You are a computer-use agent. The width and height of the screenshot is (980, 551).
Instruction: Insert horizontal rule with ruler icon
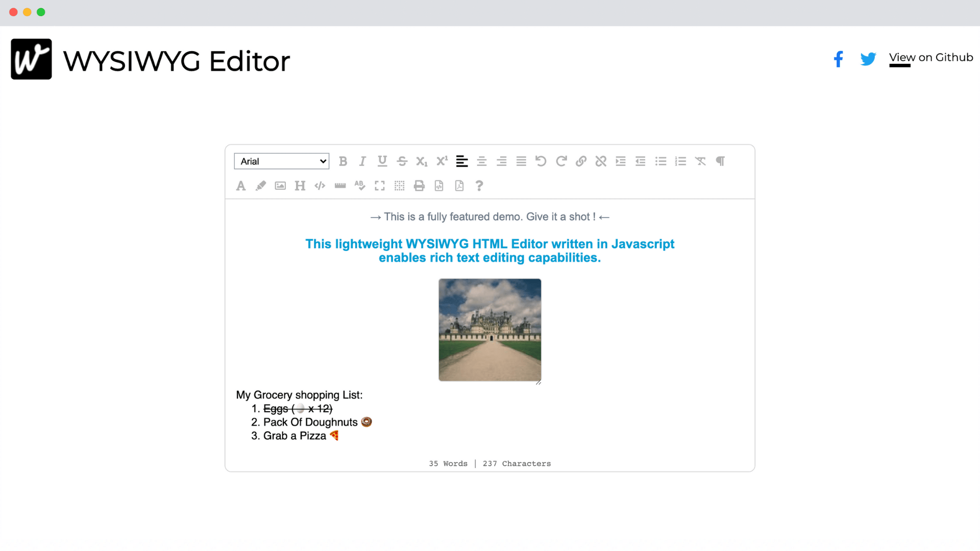pos(340,186)
